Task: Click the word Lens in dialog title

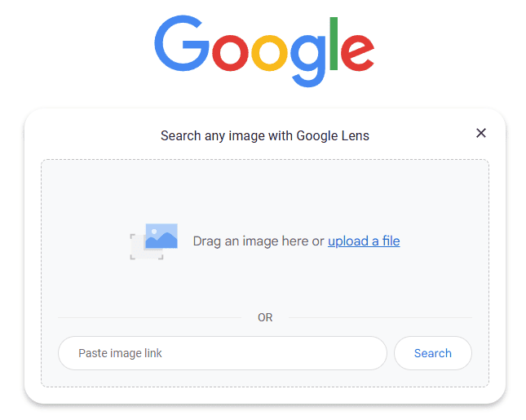Action: coord(356,136)
